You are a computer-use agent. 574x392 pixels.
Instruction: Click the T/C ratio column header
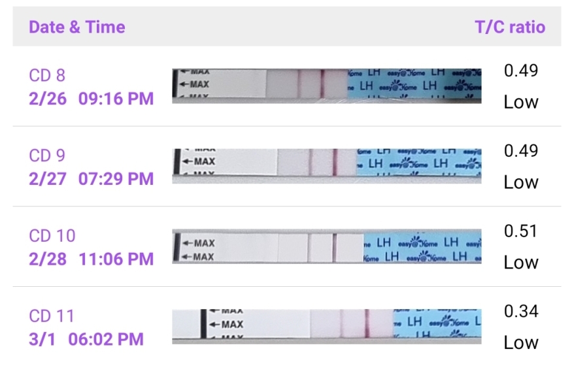click(x=509, y=27)
